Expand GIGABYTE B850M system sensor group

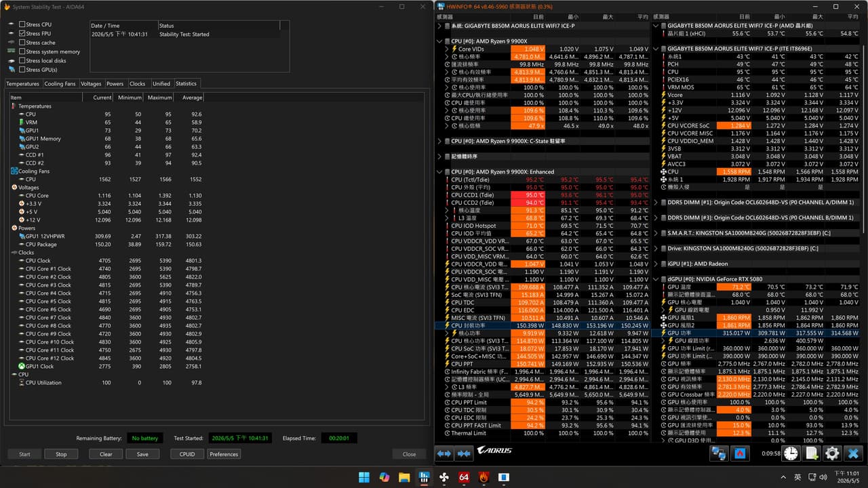tap(439, 26)
